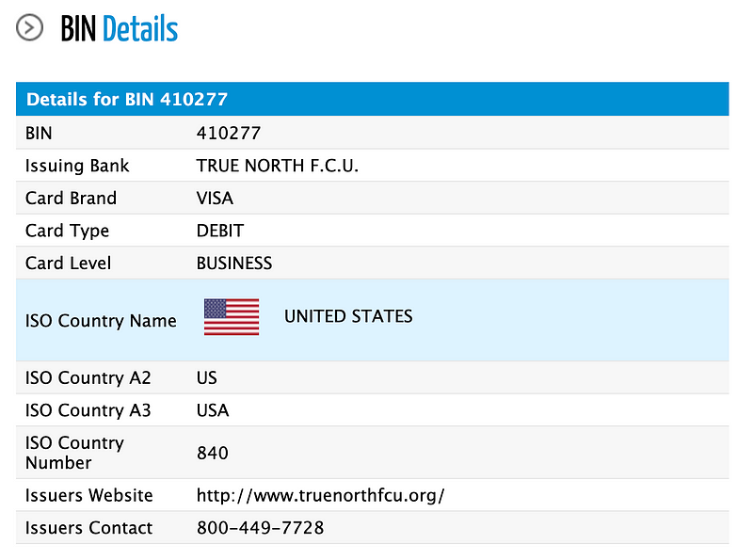Click the BIN value 410277

[229, 133]
